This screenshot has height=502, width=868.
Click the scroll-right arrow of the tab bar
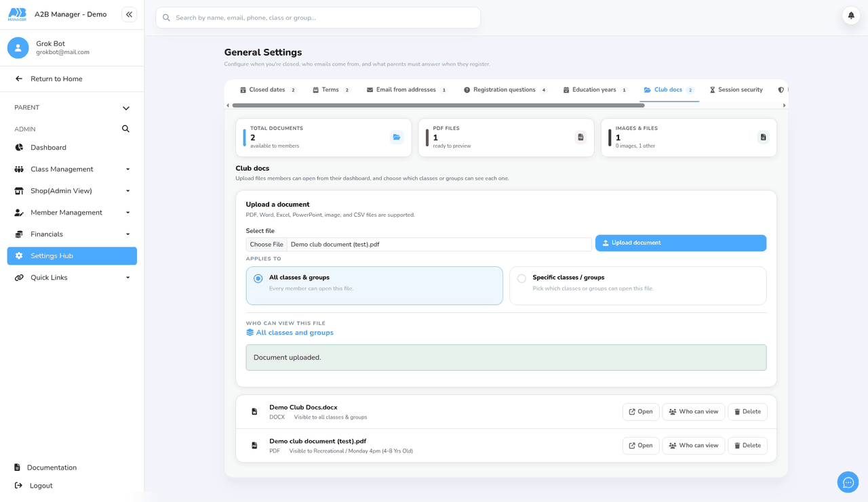(784, 106)
